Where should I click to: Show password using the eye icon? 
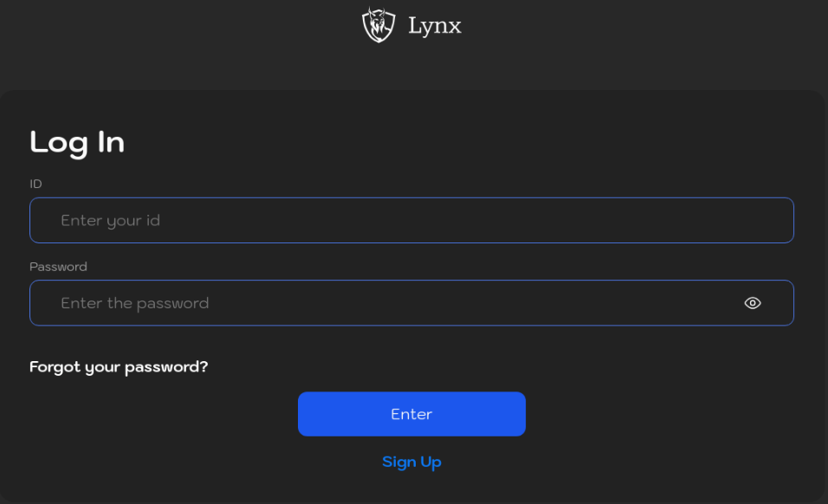point(753,303)
